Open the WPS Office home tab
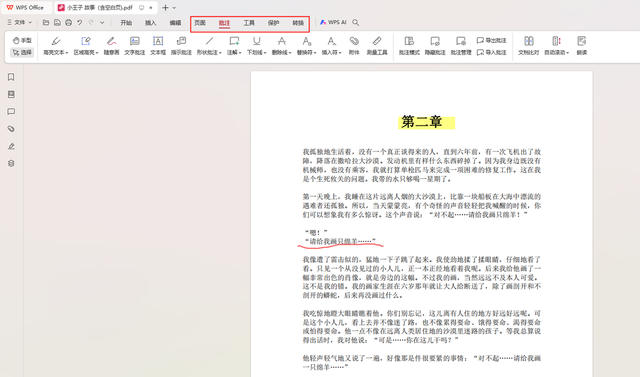640x377 pixels. click(x=26, y=7)
